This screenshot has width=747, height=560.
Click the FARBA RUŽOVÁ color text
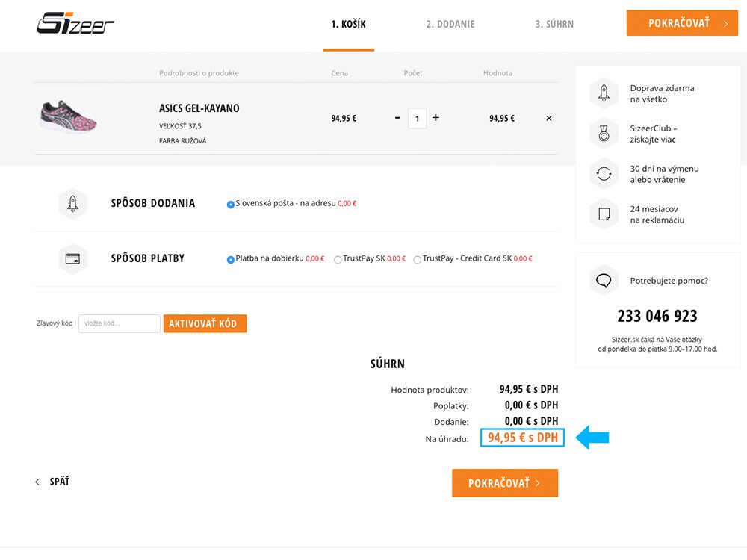tap(183, 141)
